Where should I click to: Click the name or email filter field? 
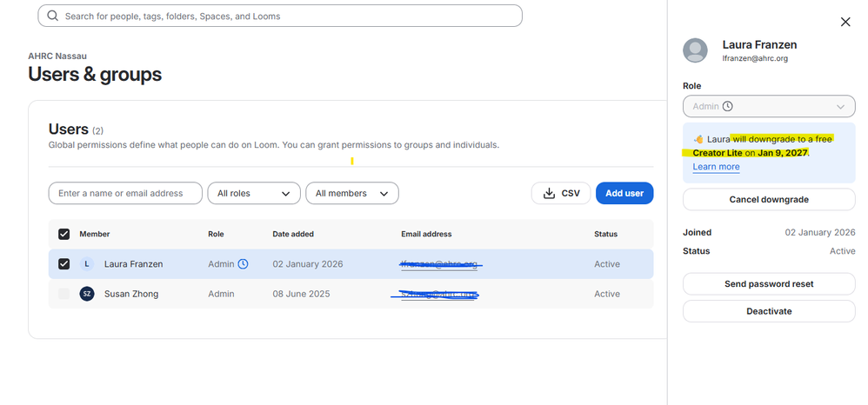[125, 193]
